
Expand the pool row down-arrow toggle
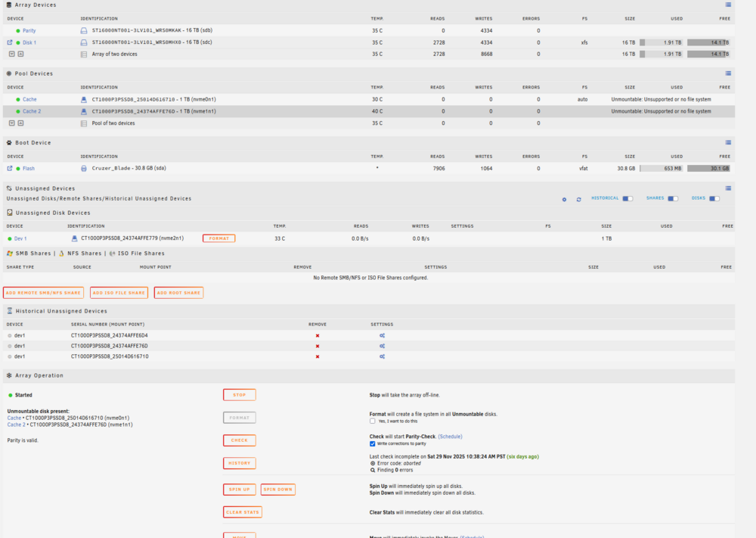pyautogui.click(x=12, y=123)
